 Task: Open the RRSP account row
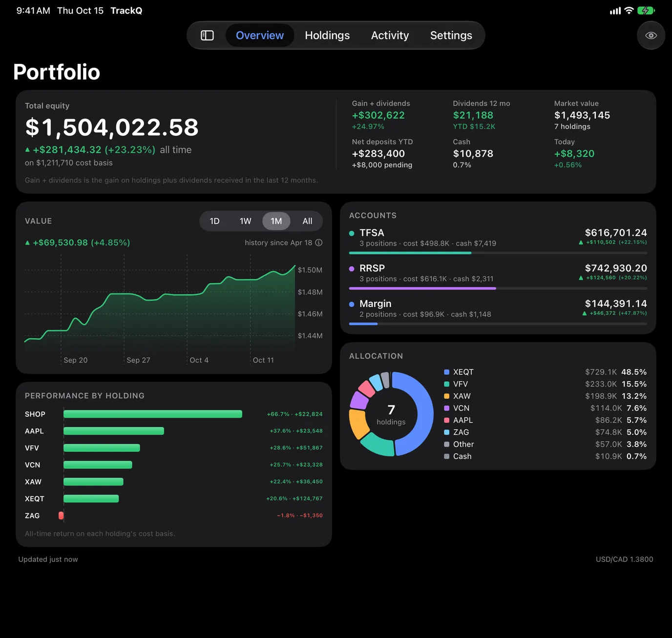(x=498, y=276)
